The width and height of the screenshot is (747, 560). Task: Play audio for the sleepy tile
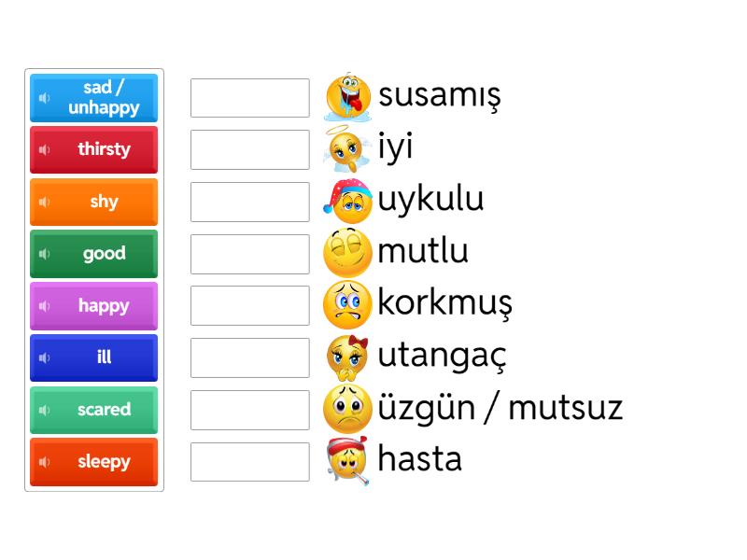pyautogui.click(x=44, y=462)
